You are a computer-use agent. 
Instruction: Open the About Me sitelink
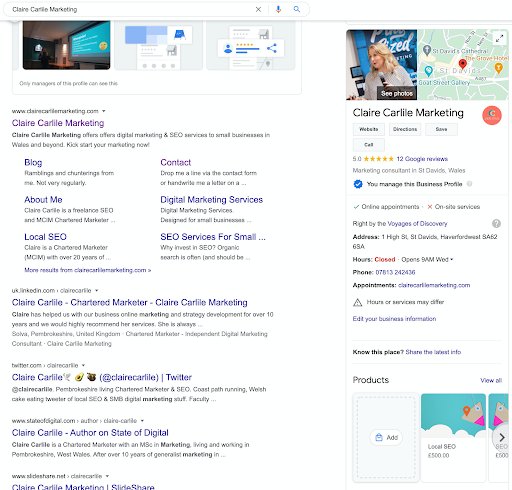pos(43,200)
